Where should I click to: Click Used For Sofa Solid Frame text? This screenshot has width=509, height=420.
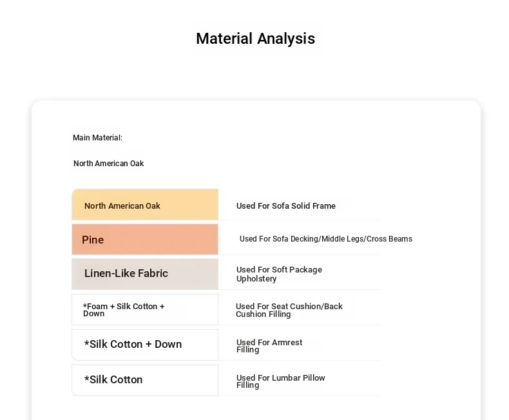[286, 205]
